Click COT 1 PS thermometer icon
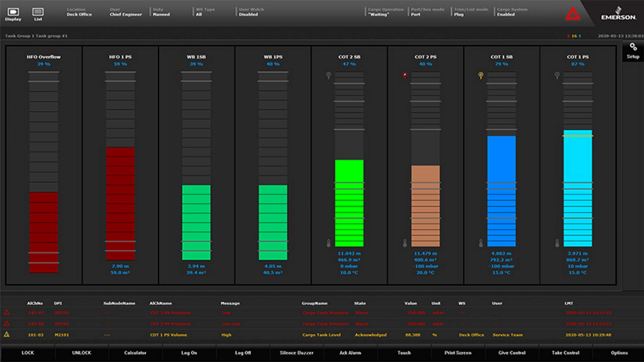Screen dimensions: 644x362 [557, 243]
